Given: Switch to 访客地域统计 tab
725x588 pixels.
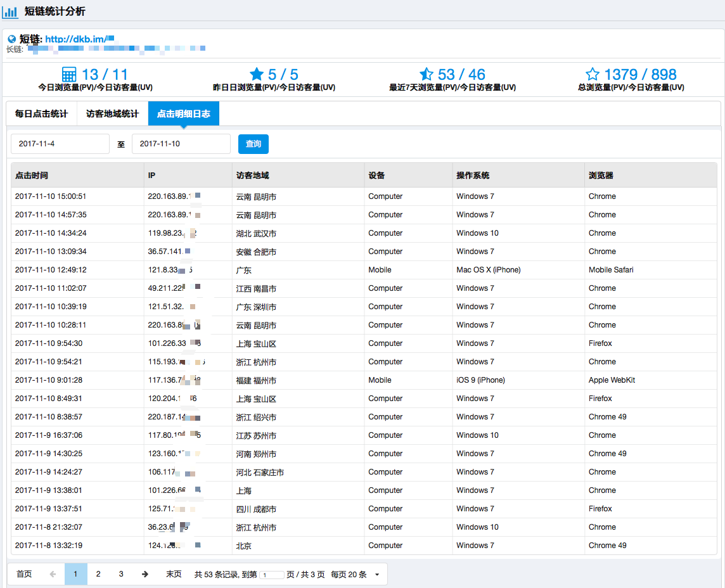Looking at the screenshot, I should point(112,113).
